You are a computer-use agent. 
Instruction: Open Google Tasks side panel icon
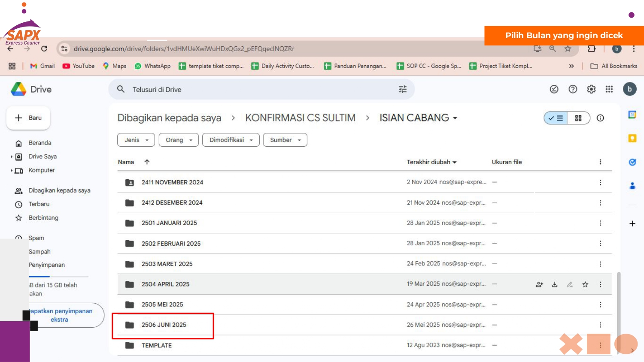coord(632,162)
